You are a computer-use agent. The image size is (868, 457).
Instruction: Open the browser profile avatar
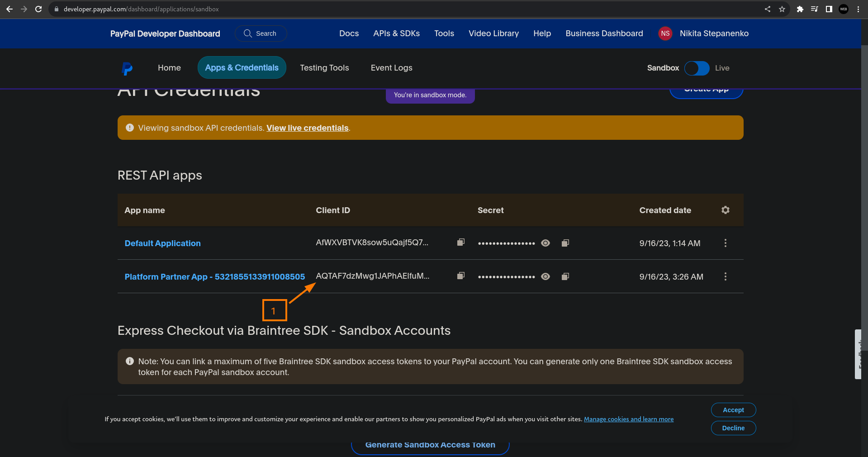pos(844,9)
